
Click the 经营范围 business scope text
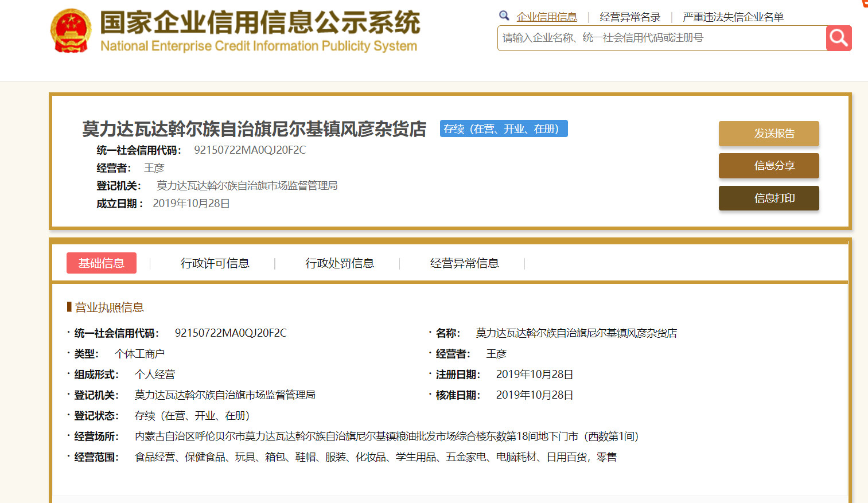coord(376,457)
